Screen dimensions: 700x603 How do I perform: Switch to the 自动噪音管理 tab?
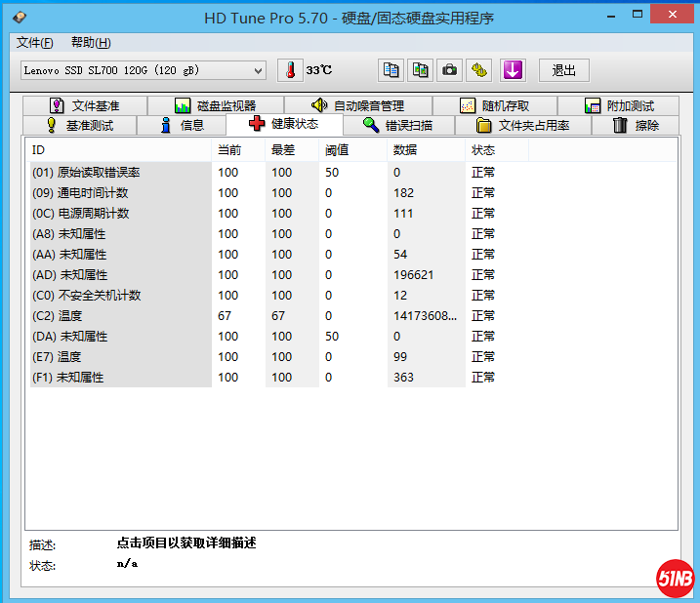357,105
